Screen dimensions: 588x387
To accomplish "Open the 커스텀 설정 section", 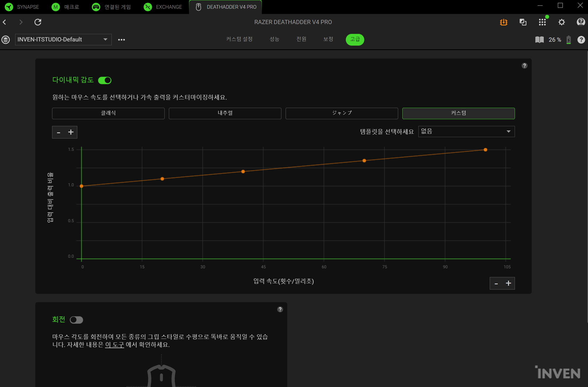I will click(239, 39).
